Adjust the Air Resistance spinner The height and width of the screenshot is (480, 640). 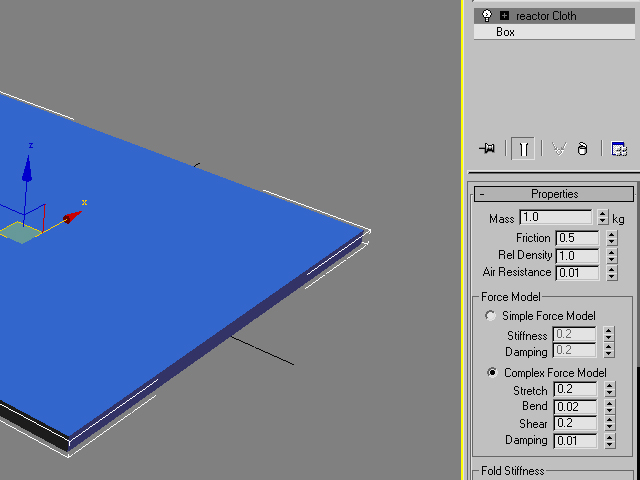click(610, 273)
